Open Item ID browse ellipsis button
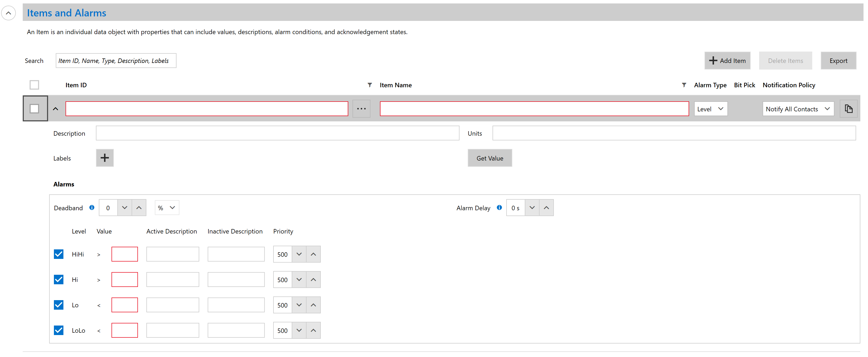The image size is (868, 357). point(361,108)
